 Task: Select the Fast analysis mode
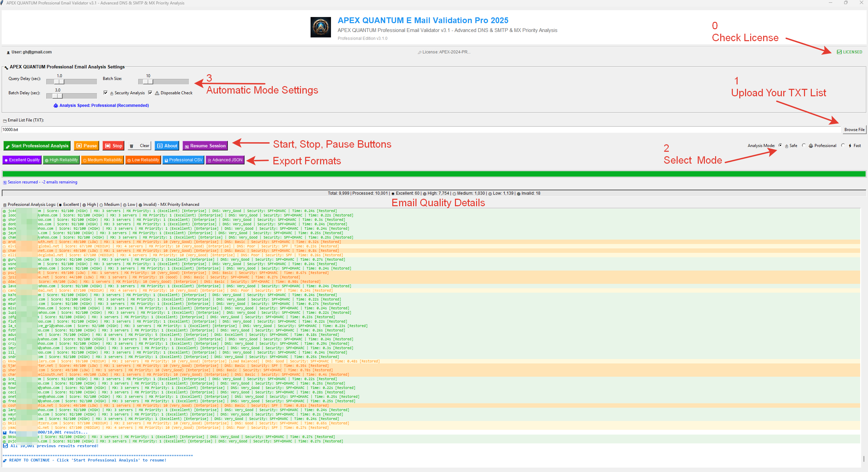843,145
